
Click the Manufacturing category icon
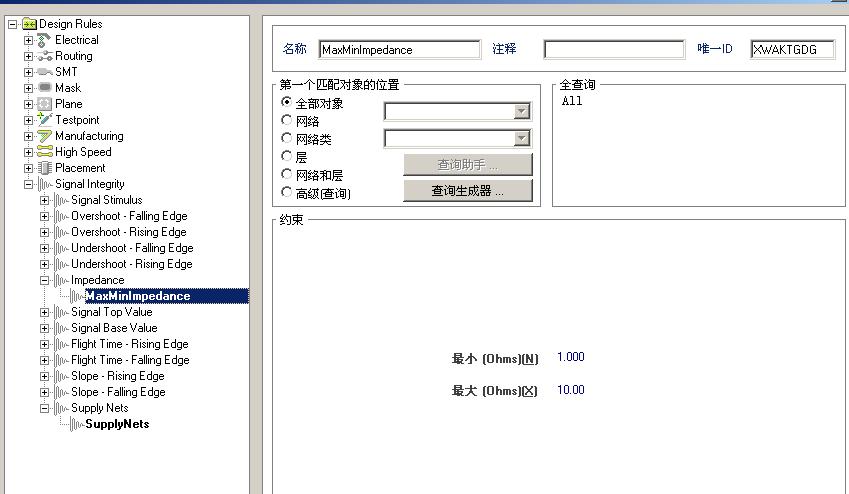[44, 136]
